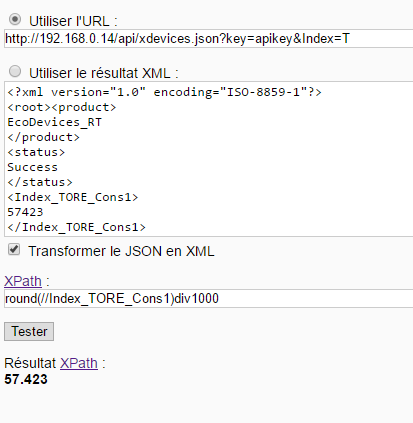The width and height of the screenshot is (413, 423).
Task: Place cursor on the xml version declaration line
Action: click(164, 92)
